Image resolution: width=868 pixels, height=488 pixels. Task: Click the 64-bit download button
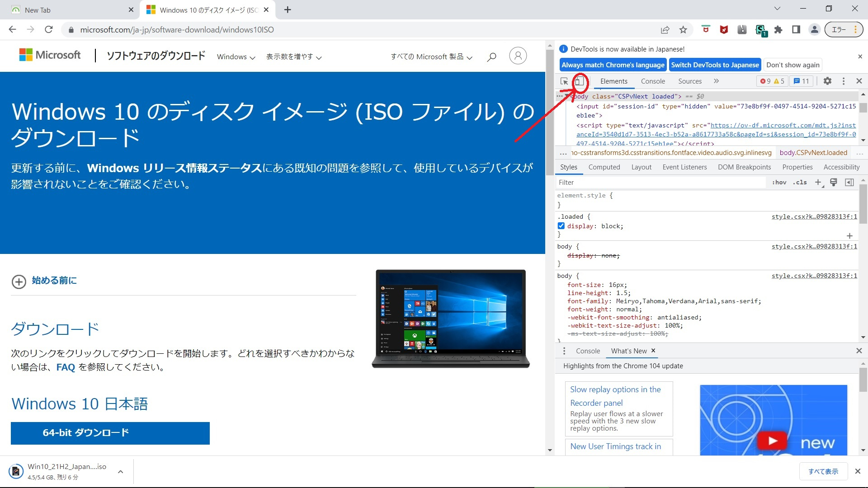(110, 432)
